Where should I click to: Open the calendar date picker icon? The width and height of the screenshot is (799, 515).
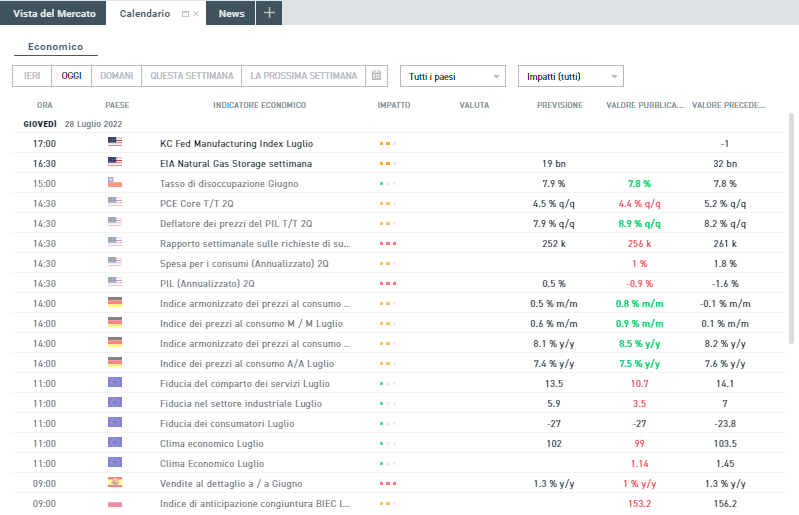tap(376, 76)
